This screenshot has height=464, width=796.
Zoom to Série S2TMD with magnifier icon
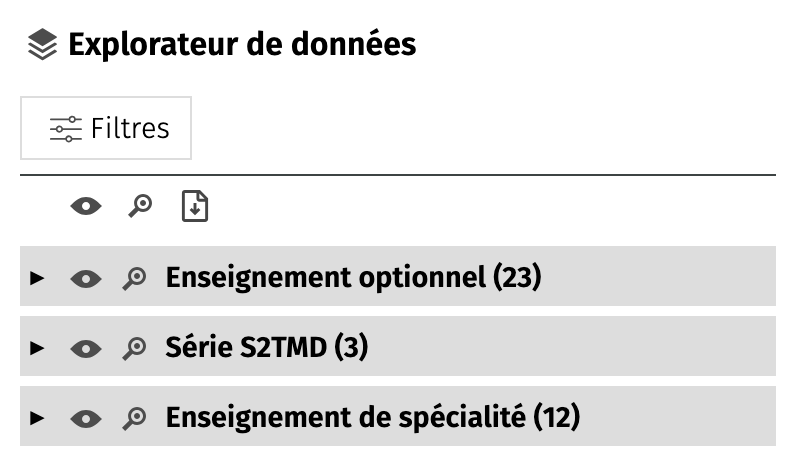[134, 348]
